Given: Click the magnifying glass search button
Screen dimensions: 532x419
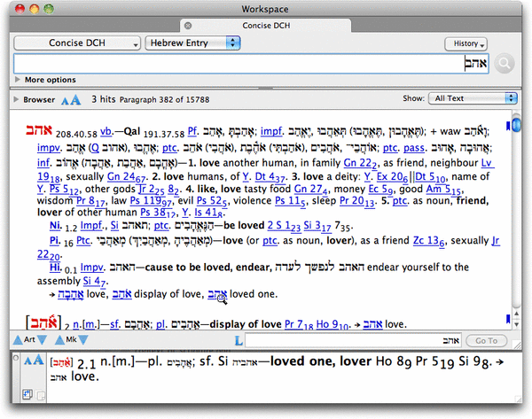Looking at the screenshot, I should click(505, 64).
